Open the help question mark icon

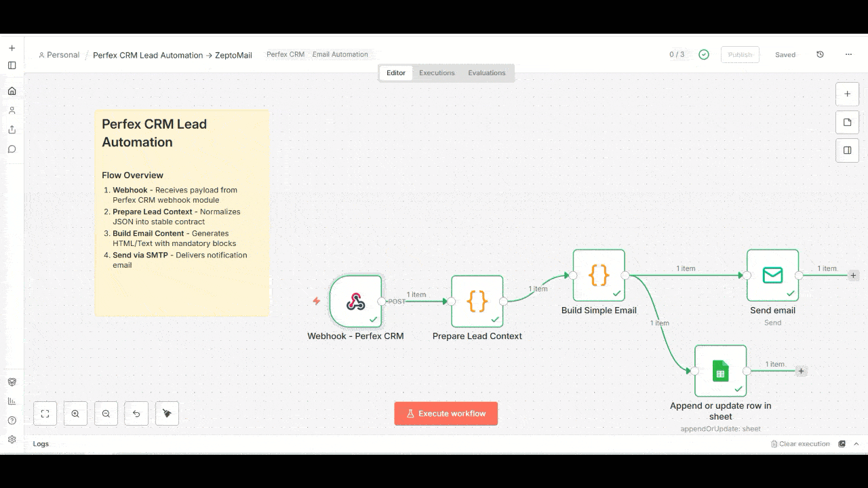click(12, 420)
